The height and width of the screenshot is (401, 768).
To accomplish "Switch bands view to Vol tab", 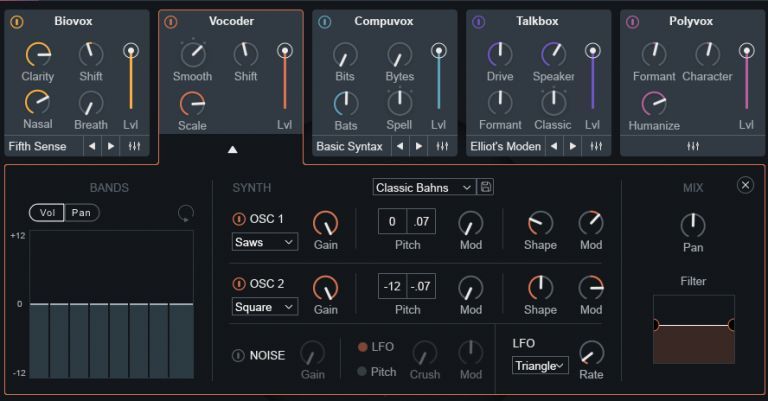I will click(x=47, y=212).
